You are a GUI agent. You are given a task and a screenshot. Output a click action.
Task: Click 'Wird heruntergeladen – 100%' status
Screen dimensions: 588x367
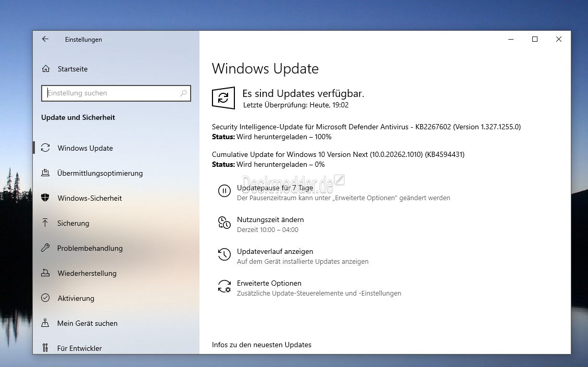[x=284, y=137]
